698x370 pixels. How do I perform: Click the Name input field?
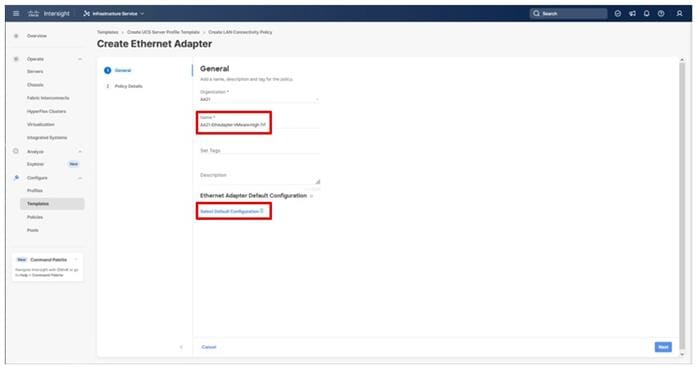260,125
